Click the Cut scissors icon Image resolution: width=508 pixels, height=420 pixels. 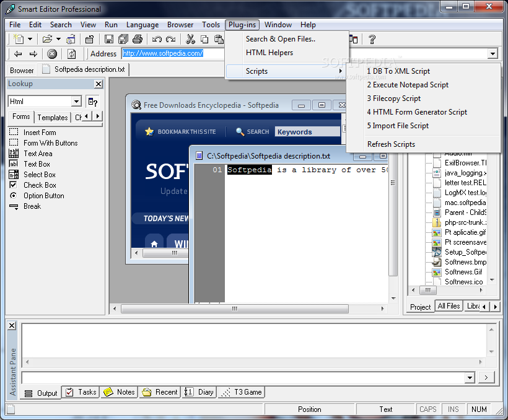190,40
